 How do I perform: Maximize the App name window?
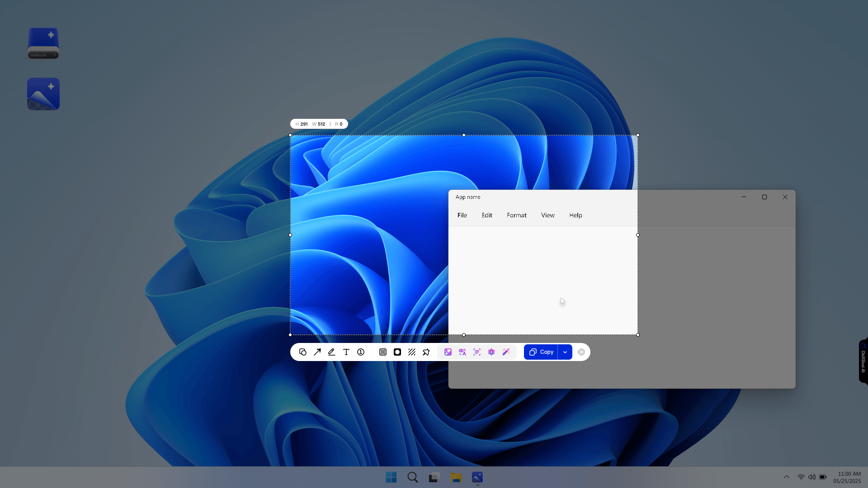coord(764,197)
